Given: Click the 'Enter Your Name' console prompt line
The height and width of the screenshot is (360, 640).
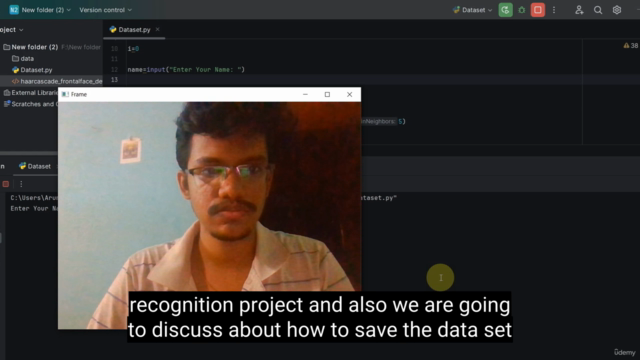Looking at the screenshot, I should pyautogui.click(x=34, y=209).
